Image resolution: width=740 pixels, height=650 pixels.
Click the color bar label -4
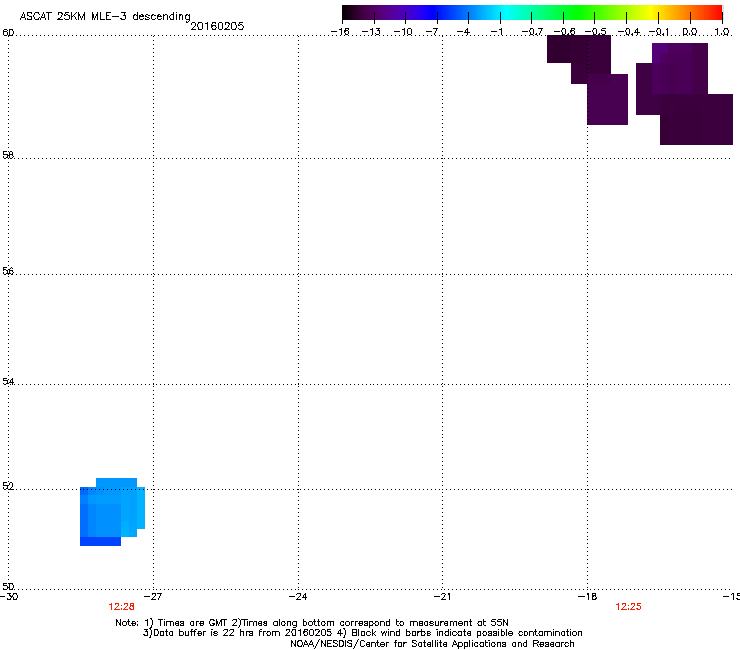[x=463, y=32]
